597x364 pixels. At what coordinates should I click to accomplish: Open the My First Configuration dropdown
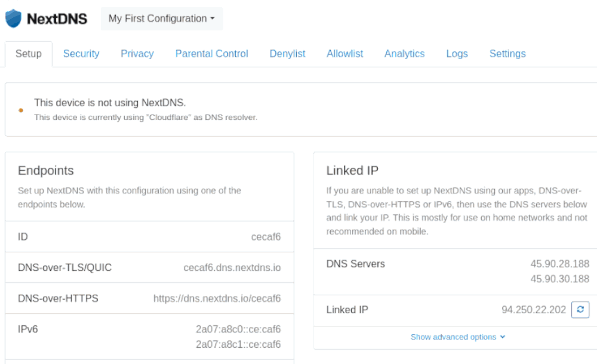click(162, 18)
